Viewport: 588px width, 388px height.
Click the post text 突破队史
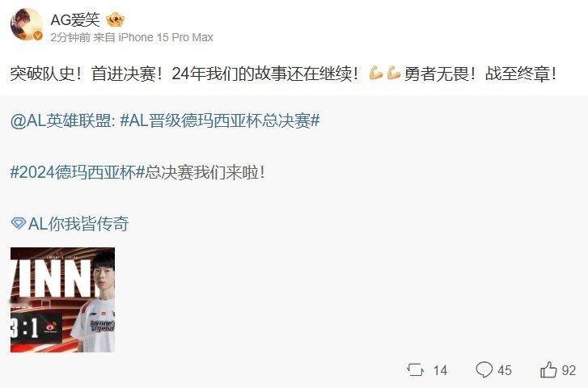pos(44,74)
